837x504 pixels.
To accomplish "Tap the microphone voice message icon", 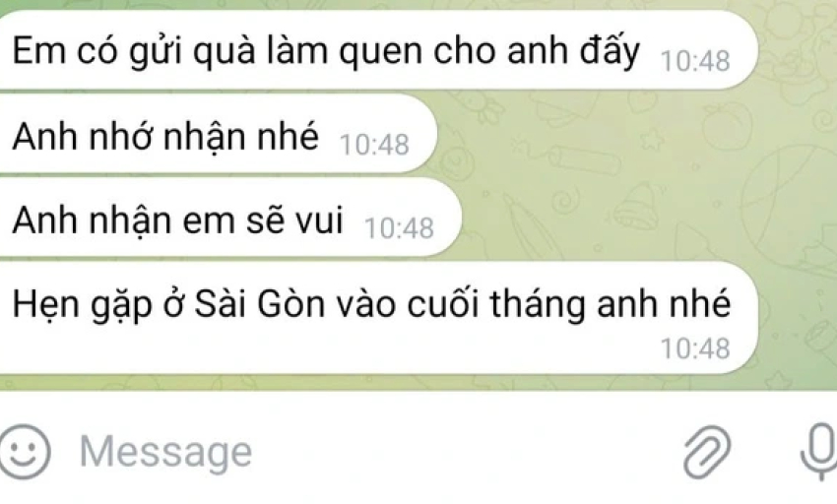I will 819,452.
